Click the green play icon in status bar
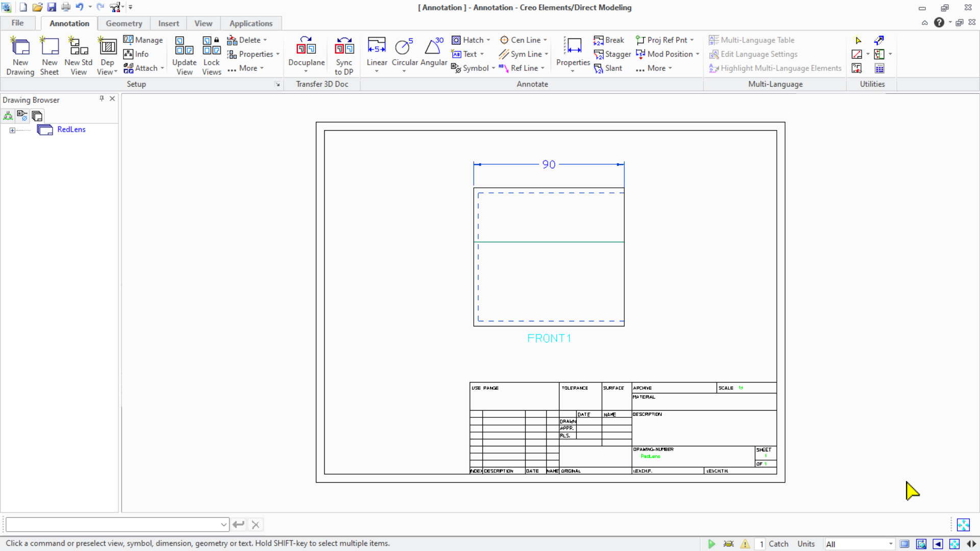Screen dimensions: 980x551 pyautogui.click(x=712, y=544)
